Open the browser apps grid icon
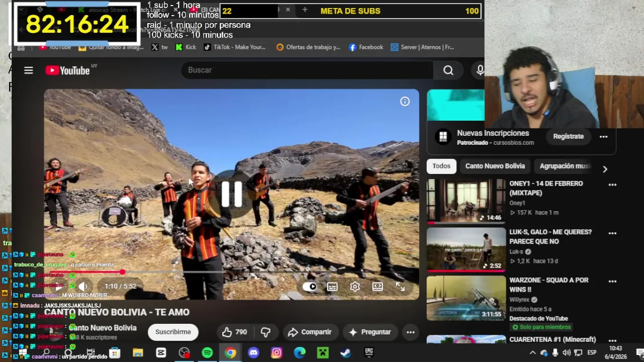The width and height of the screenshot is (644, 362). [21, 48]
